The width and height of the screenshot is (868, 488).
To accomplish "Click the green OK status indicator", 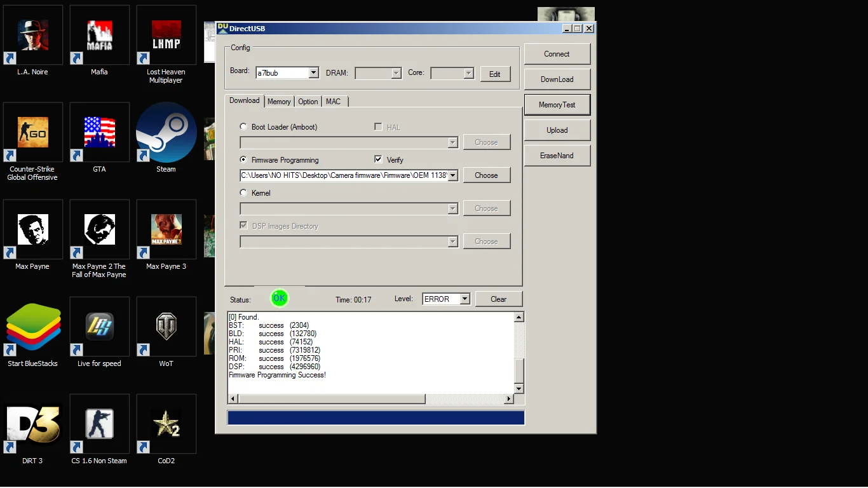I will click(279, 298).
